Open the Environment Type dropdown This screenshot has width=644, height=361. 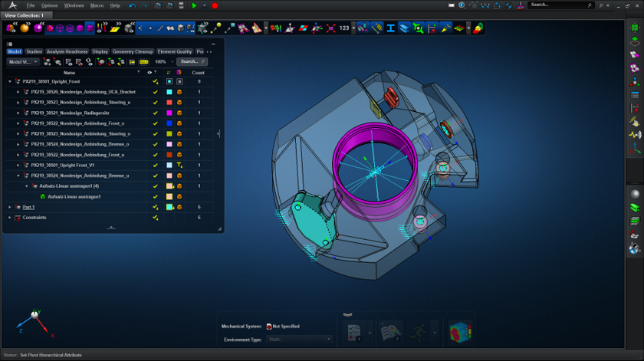tap(299, 339)
